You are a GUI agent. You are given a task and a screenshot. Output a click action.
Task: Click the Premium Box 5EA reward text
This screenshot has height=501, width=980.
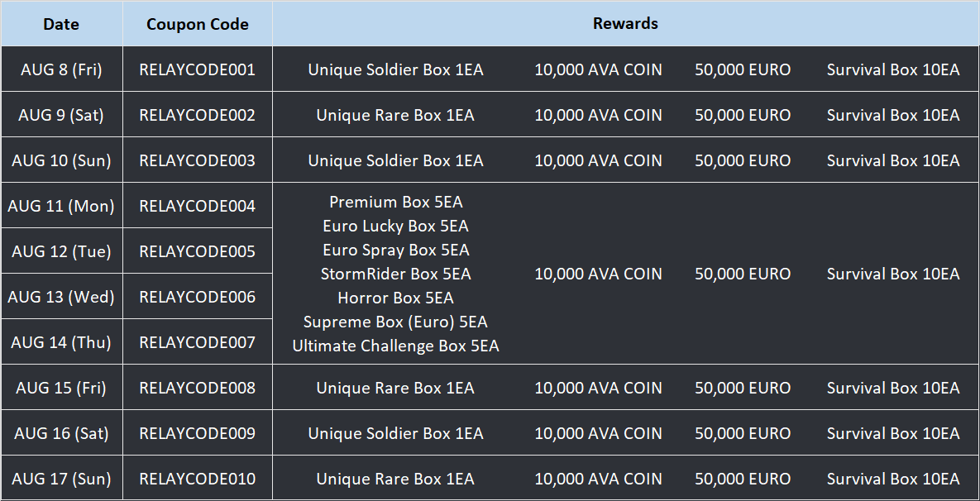click(395, 202)
